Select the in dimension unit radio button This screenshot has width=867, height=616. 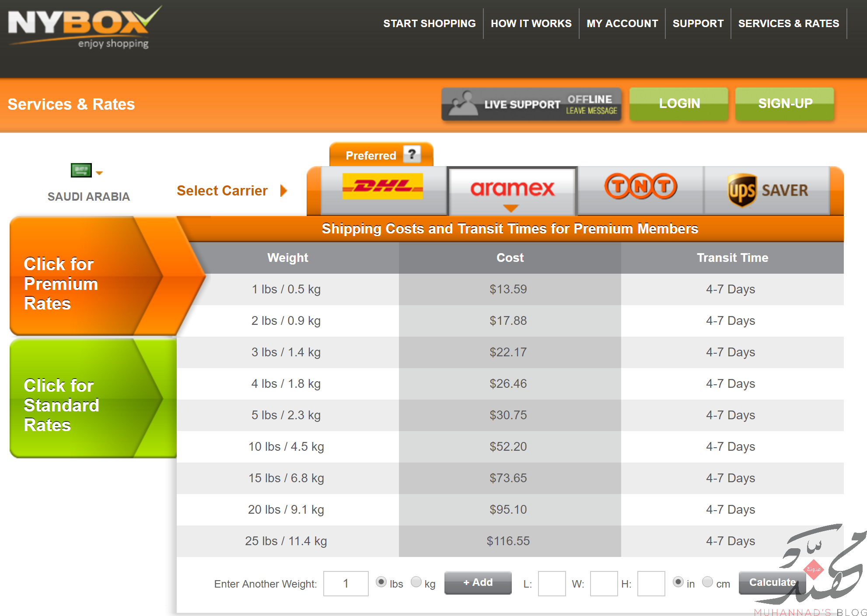tap(678, 582)
